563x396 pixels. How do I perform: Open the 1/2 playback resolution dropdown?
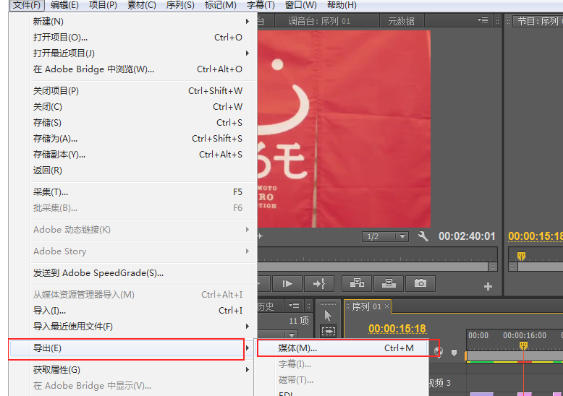tap(385, 236)
